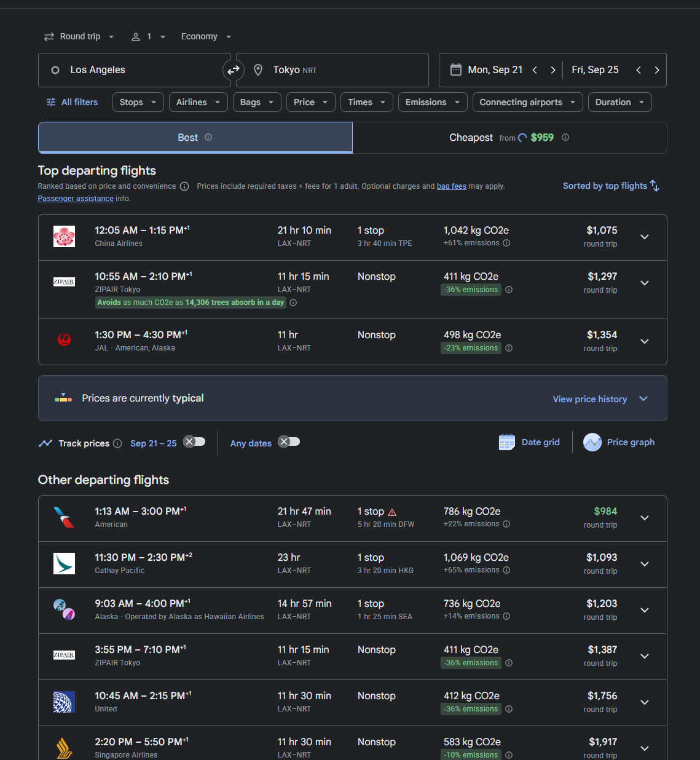Viewport: 700px width, 760px height.
Task: Expand the JAL $1,354 flight details
Action: pos(645,341)
